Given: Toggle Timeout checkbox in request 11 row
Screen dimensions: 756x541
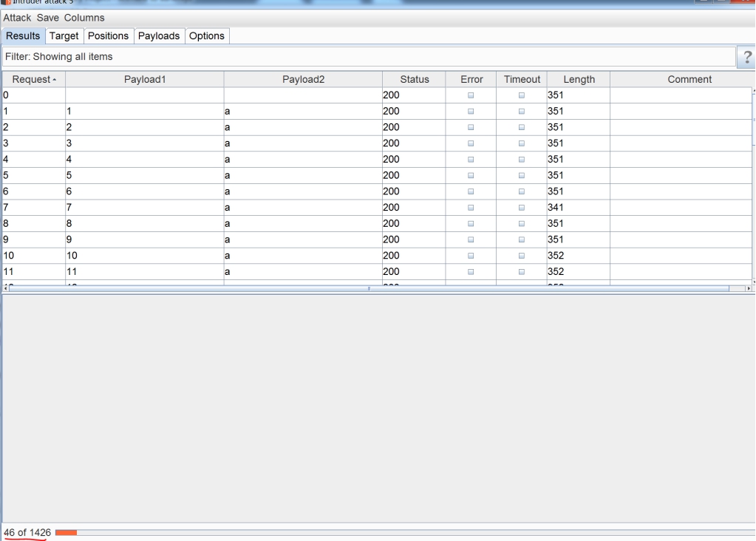Looking at the screenshot, I should 522,272.
